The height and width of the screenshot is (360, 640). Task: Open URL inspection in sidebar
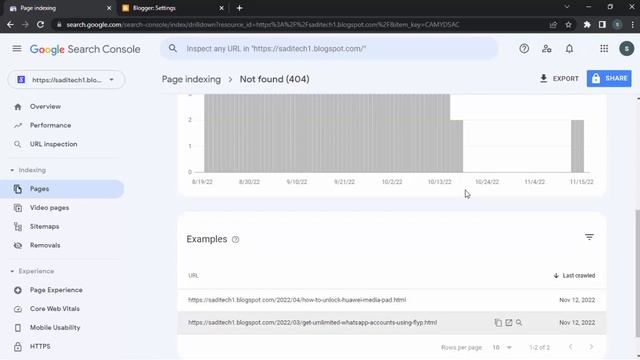[x=53, y=144]
